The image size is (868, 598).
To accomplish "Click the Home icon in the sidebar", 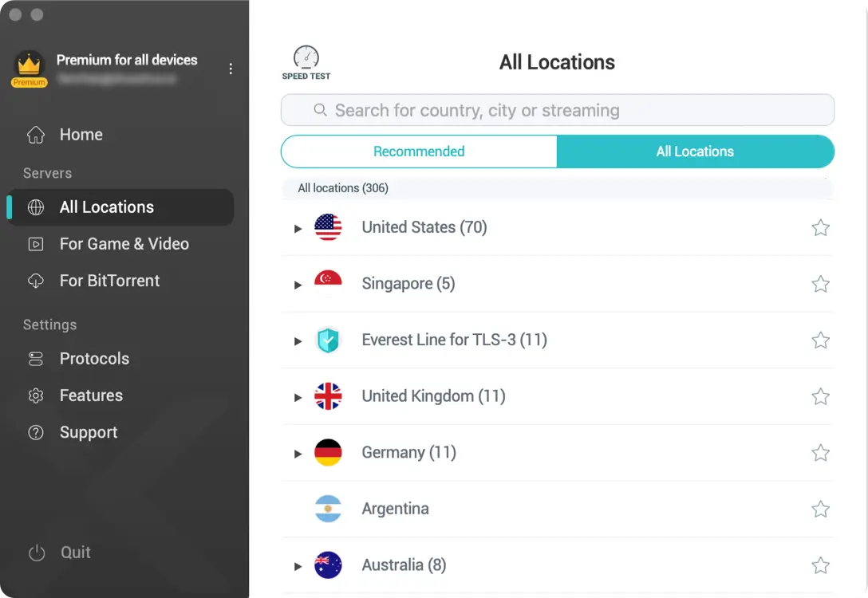I will 36,134.
